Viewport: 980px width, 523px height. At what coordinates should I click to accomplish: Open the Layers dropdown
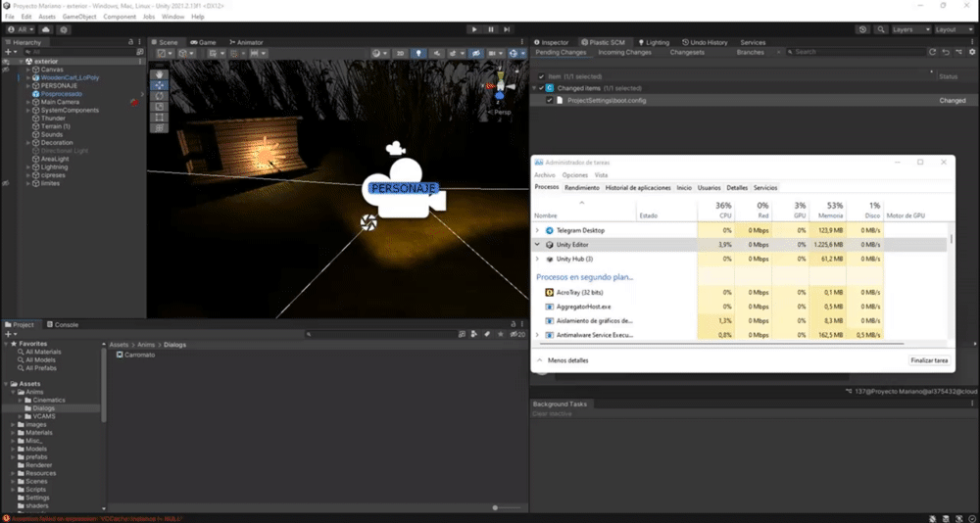click(x=908, y=29)
